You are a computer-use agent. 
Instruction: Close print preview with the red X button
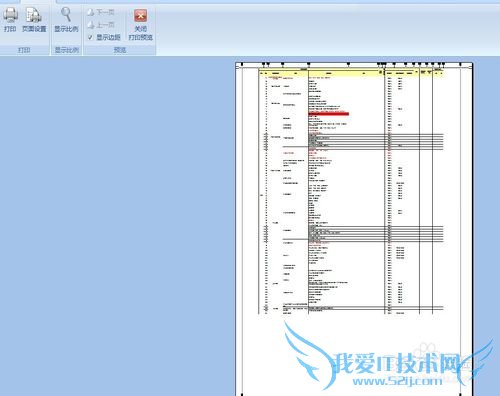tap(141, 15)
